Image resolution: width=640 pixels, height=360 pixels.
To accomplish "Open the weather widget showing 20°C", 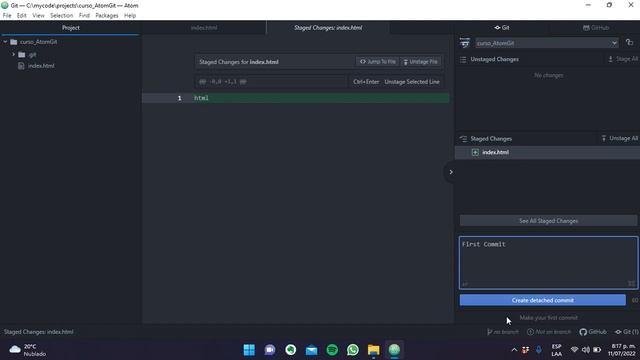I will (28, 350).
